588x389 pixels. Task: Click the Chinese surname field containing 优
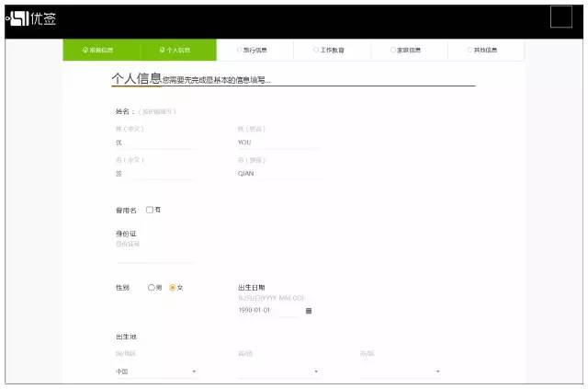156,143
